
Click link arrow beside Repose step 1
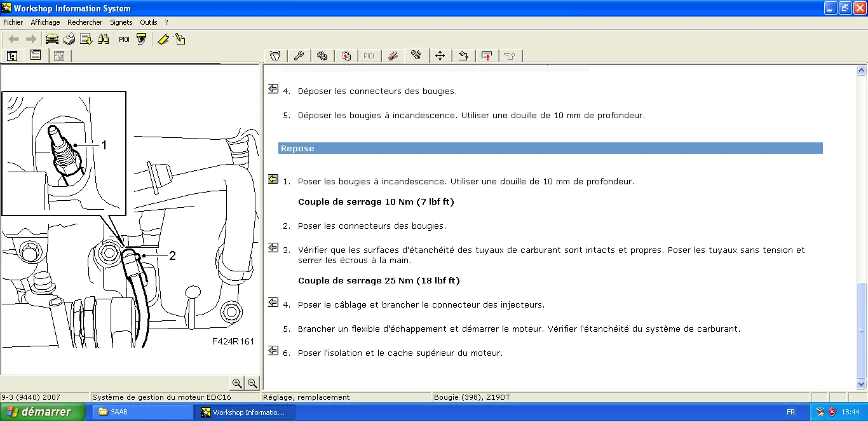pos(273,179)
